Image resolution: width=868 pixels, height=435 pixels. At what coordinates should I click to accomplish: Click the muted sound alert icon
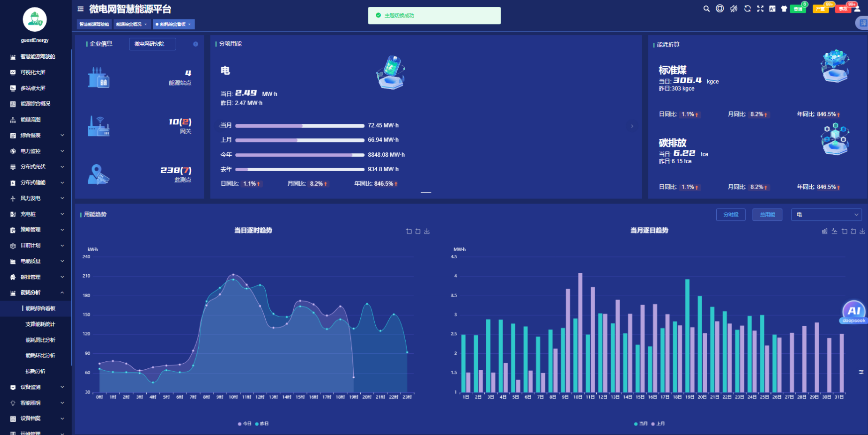(x=734, y=8)
